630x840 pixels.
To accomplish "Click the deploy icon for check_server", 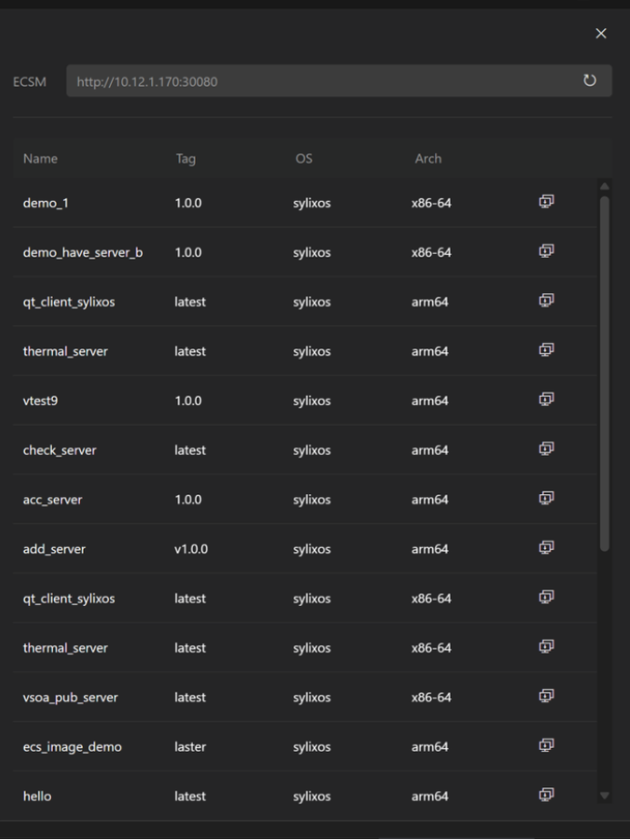I will [x=546, y=449].
